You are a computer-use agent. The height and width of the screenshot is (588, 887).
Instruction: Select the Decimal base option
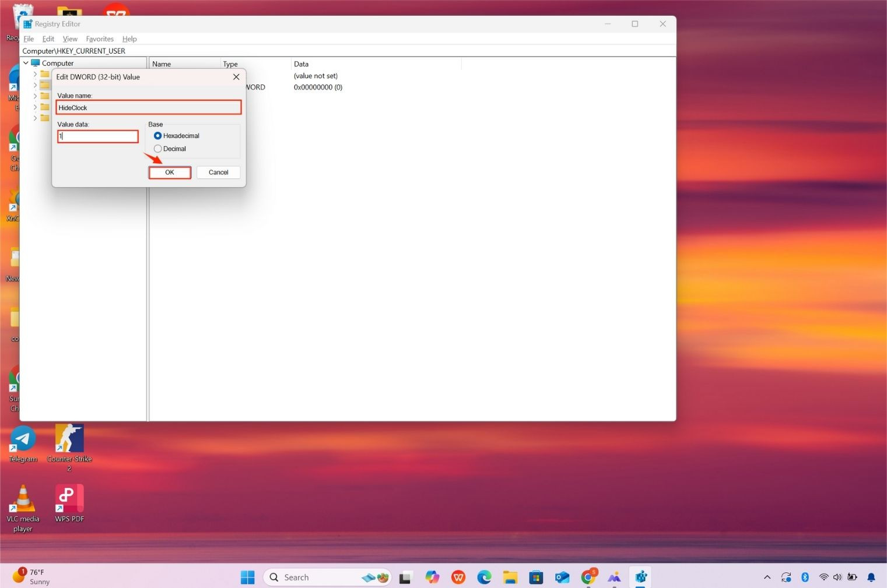tap(157, 149)
